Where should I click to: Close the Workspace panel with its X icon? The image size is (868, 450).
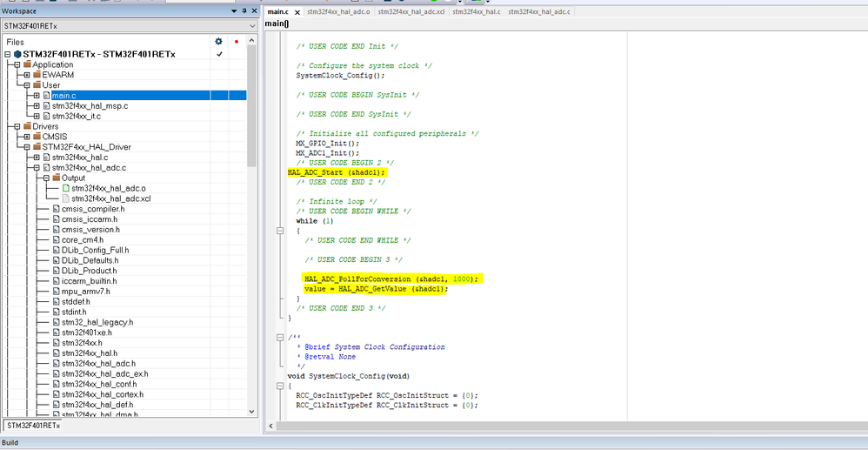click(253, 11)
